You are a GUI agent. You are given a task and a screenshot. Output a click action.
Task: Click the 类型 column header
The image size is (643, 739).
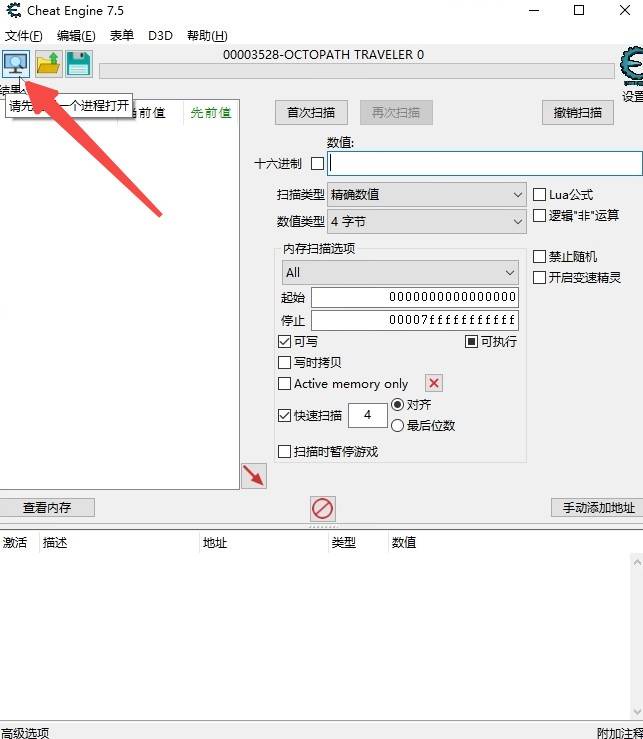tap(344, 542)
